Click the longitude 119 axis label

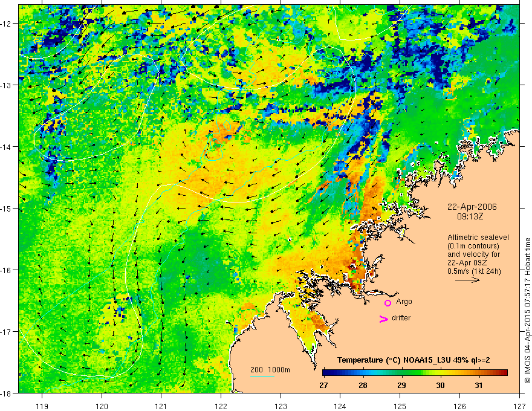(x=42, y=406)
